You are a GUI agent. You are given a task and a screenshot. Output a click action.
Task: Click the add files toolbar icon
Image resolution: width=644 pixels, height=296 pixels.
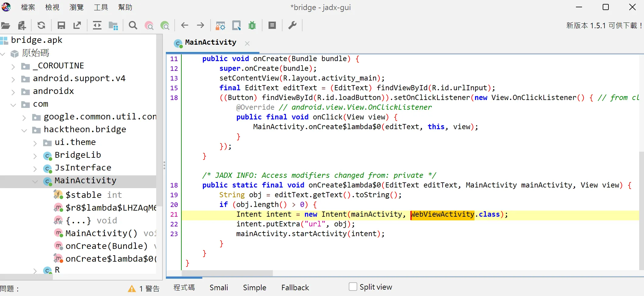(x=22, y=26)
